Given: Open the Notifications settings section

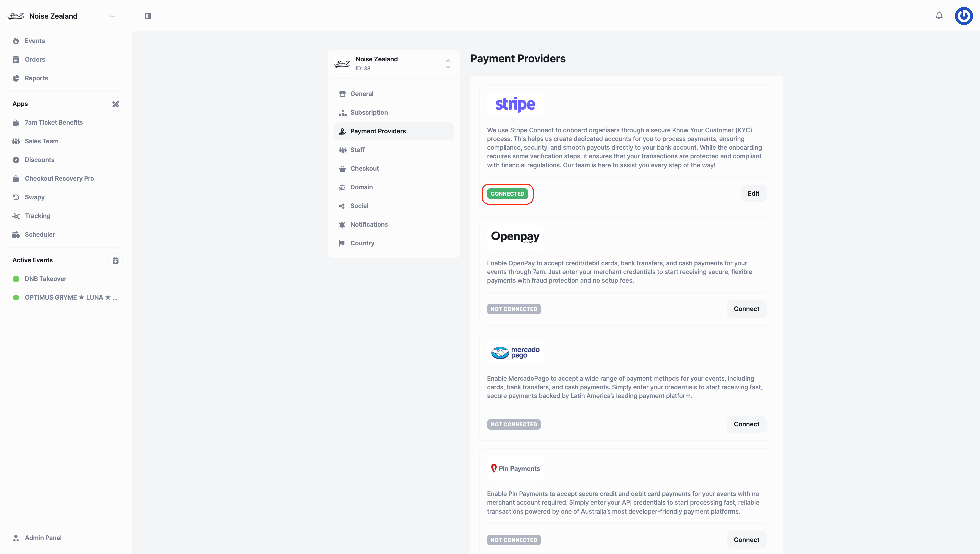Looking at the screenshot, I should pos(369,224).
